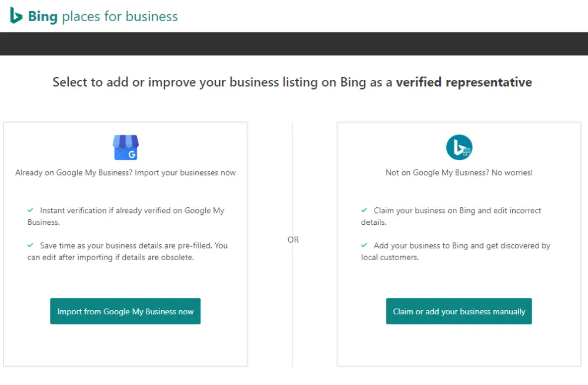Screen dimensions: 588x385
Task: Click the 'Claim your business on Bing' text
Action: 451,216
